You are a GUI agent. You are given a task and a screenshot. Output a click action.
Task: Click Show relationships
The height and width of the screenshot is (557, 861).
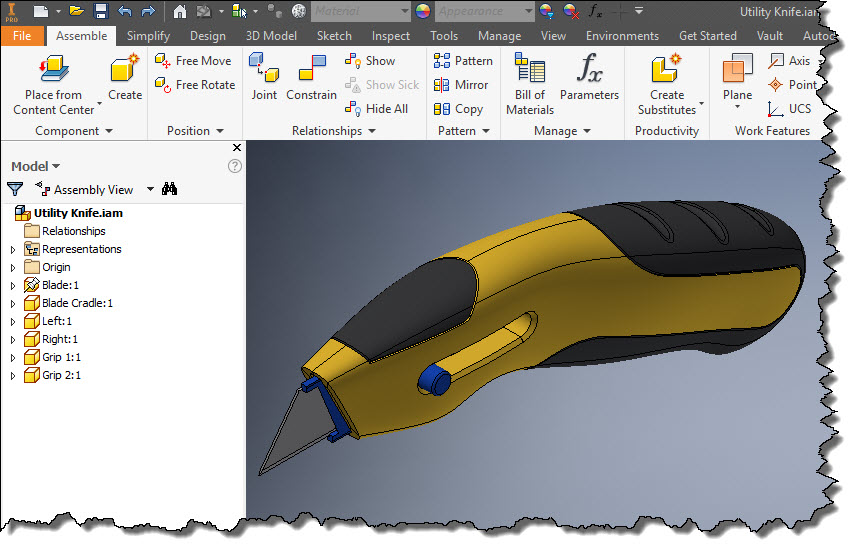tap(370, 60)
